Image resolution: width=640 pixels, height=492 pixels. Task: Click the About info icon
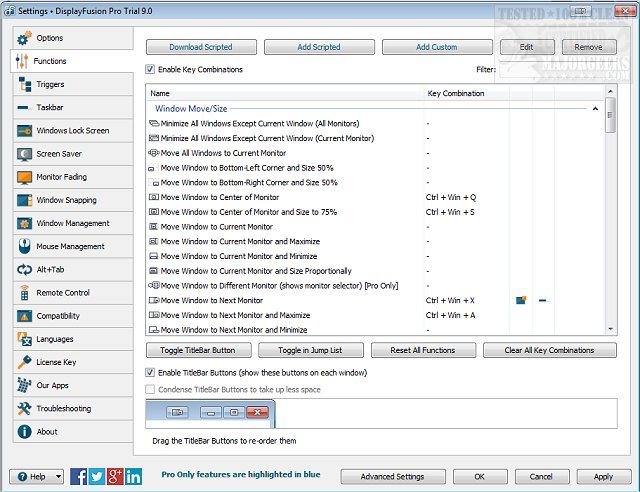pyautogui.click(x=24, y=432)
